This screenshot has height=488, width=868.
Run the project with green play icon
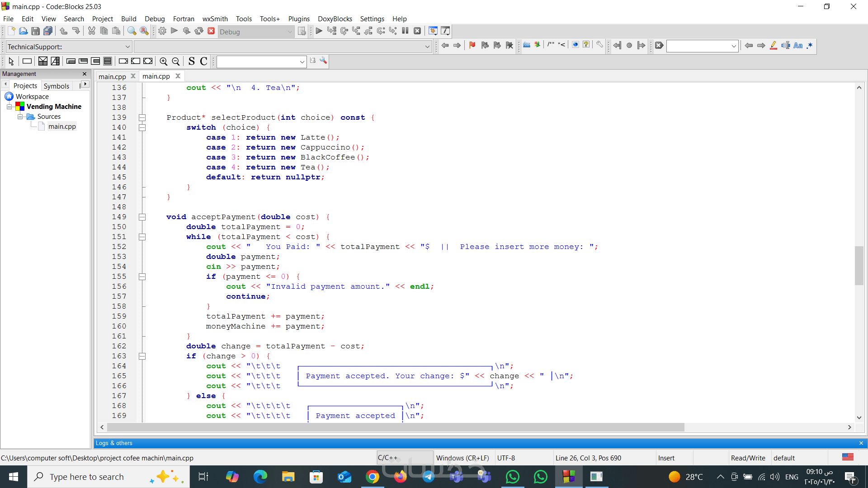tap(174, 31)
